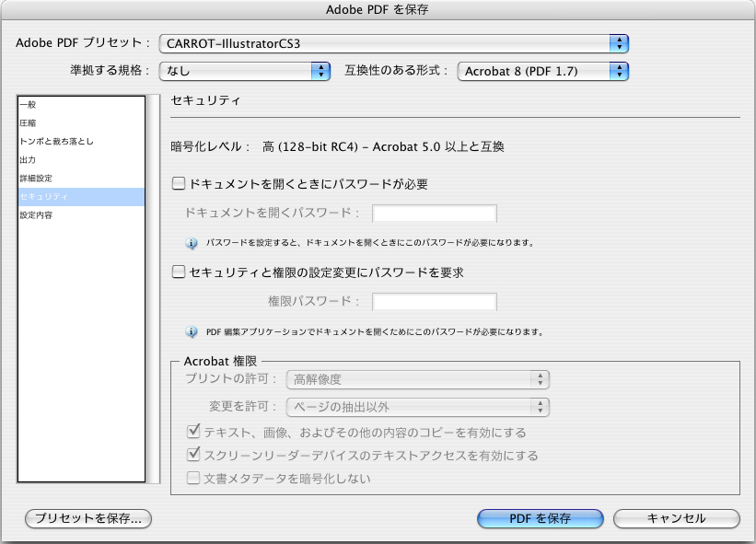Toggle 文書メタデータを暗号化しない checkbox

pyautogui.click(x=193, y=478)
